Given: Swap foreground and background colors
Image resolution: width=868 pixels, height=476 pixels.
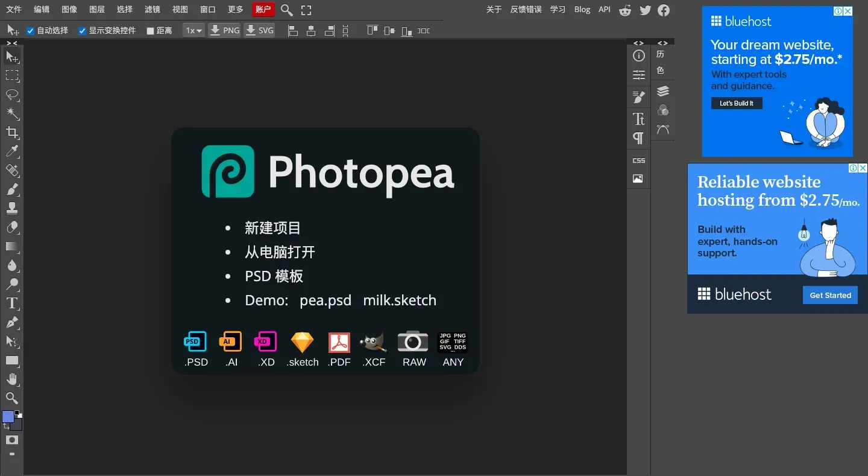Looking at the screenshot, I should coord(6,426).
